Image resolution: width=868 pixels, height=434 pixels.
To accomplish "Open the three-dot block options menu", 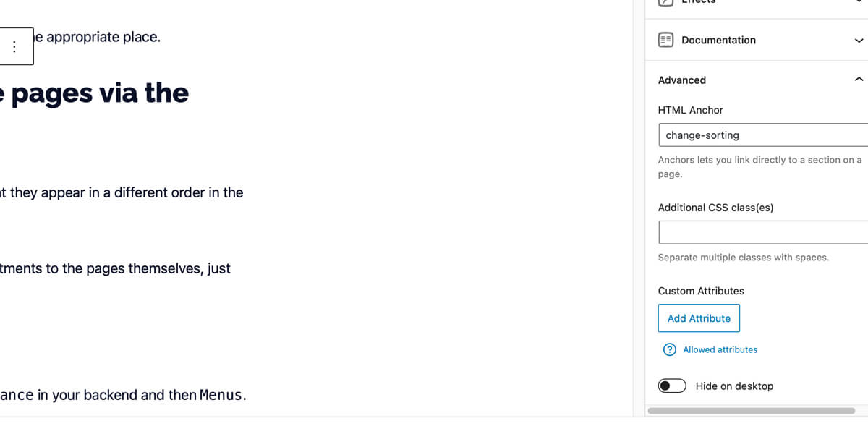I will point(14,46).
